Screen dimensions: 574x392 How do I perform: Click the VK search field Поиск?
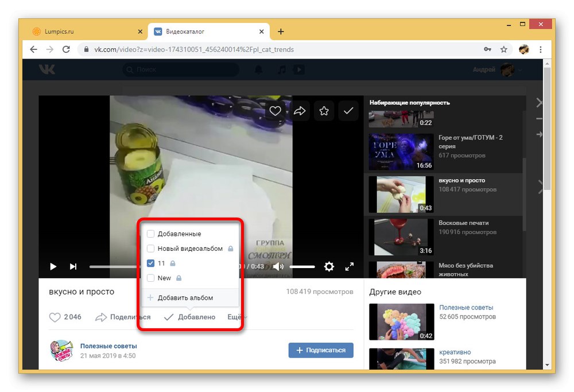tap(181, 69)
